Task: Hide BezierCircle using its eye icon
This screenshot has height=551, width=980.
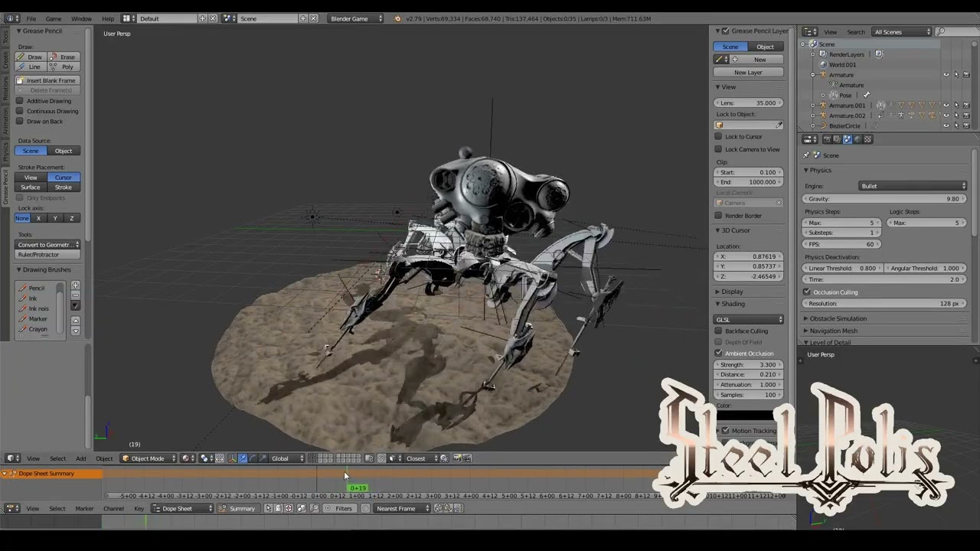Action: (946, 126)
